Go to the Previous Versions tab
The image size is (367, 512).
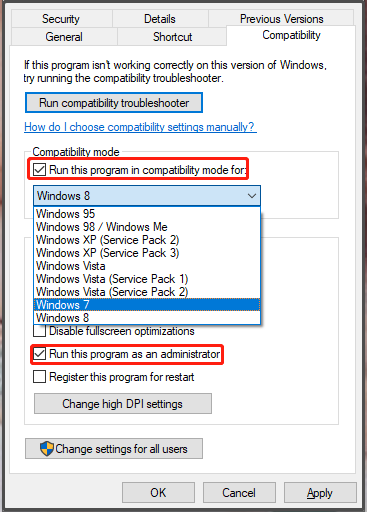281,19
